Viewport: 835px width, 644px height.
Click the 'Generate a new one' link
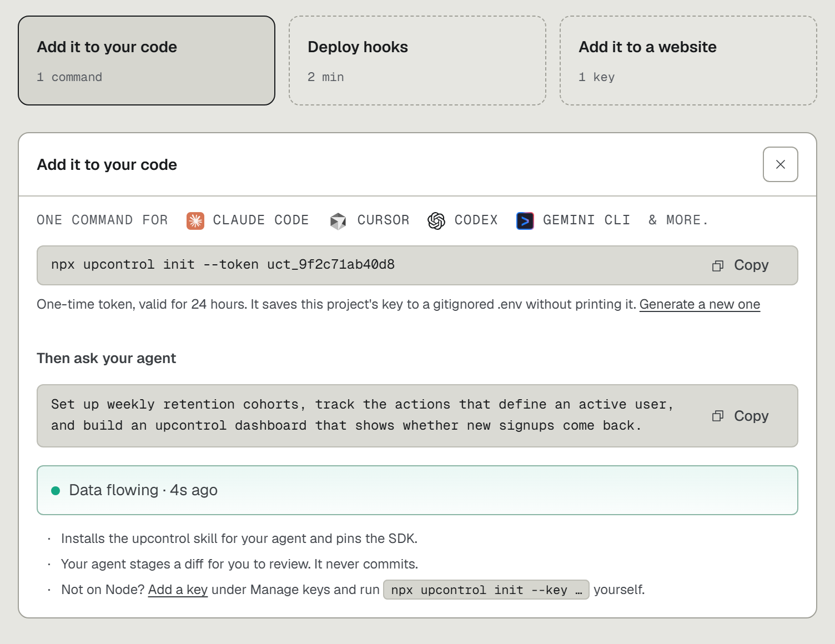[700, 304]
